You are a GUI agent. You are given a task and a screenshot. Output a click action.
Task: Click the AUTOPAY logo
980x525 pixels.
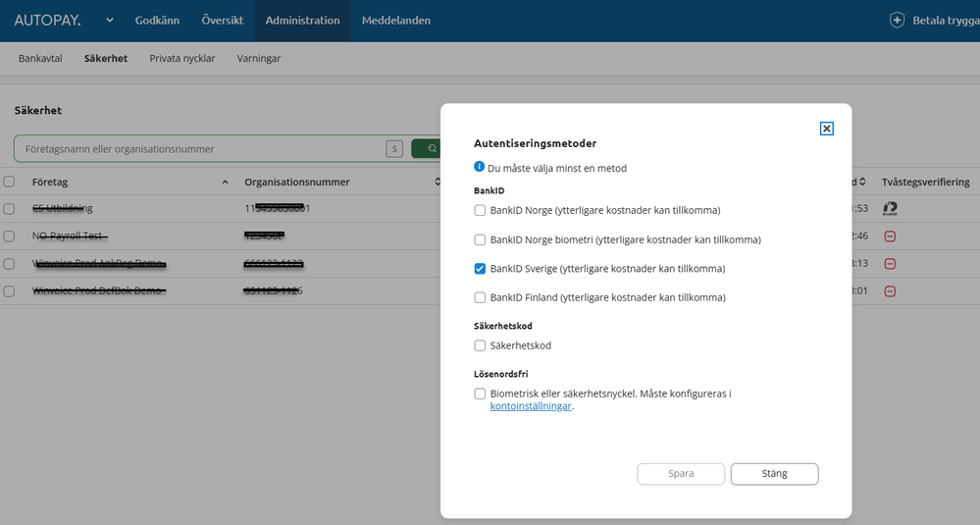(47, 20)
